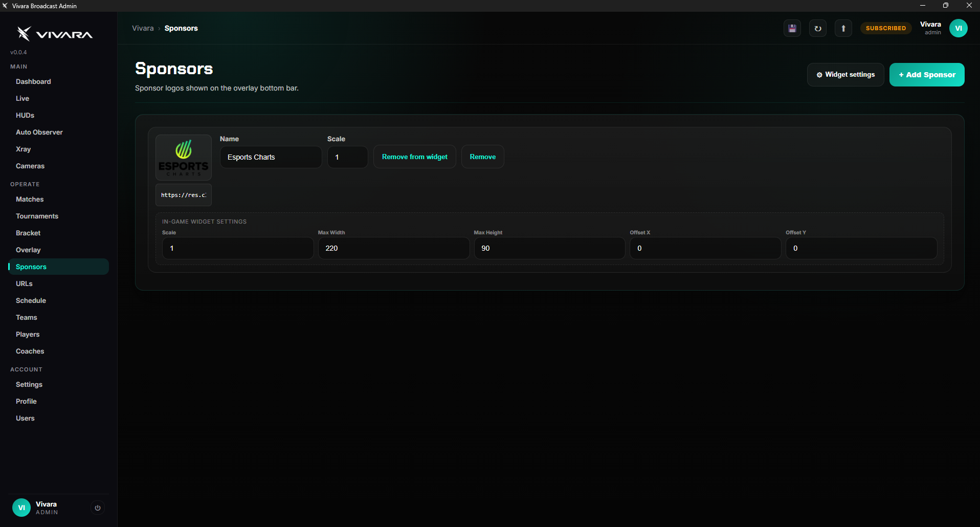Select Auto Observer menu item

point(39,132)
